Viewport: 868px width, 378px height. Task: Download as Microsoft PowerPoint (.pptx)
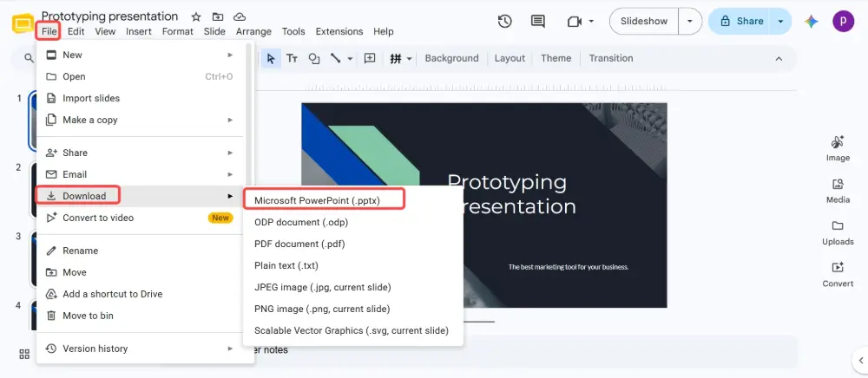pyautogui.click(x=352, y=200)
